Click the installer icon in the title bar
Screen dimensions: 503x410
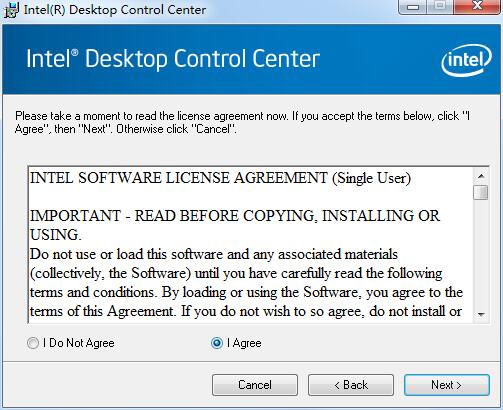click(11, 10)
